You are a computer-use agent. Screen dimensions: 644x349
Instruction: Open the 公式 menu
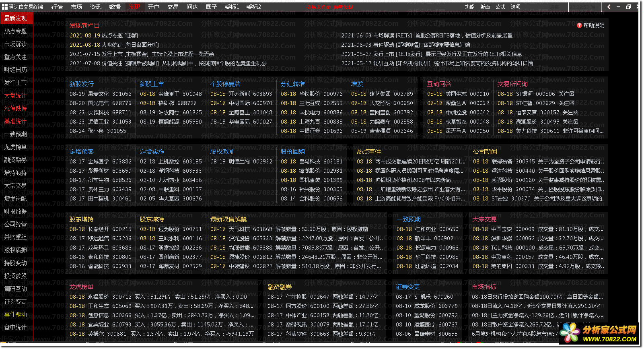(500, 7)
